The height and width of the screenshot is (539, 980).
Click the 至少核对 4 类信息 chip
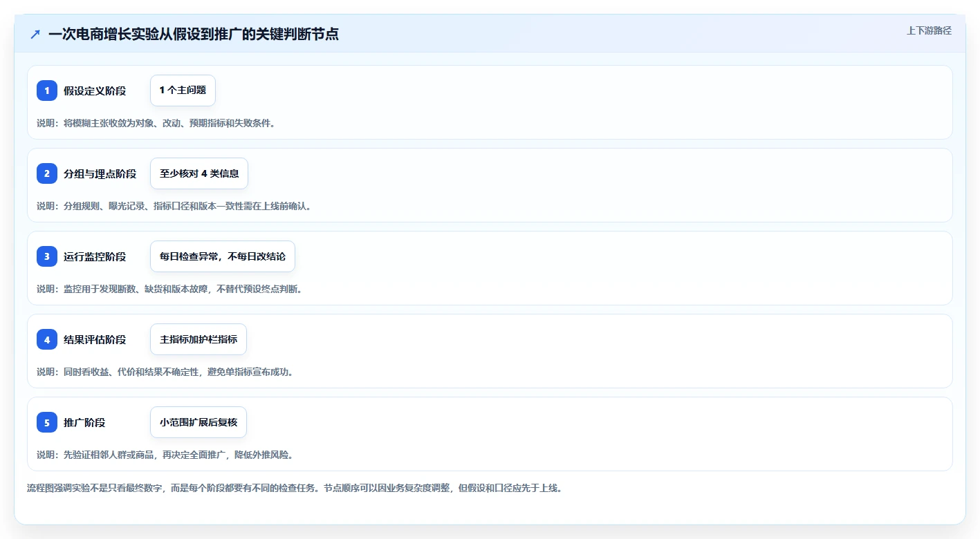[x=199, y=173]
